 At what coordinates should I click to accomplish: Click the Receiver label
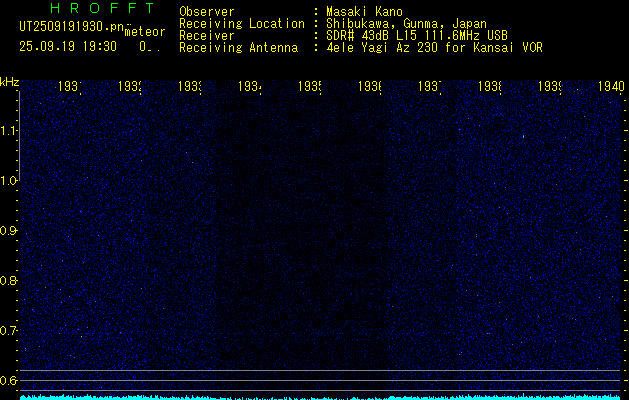[207, 36]
